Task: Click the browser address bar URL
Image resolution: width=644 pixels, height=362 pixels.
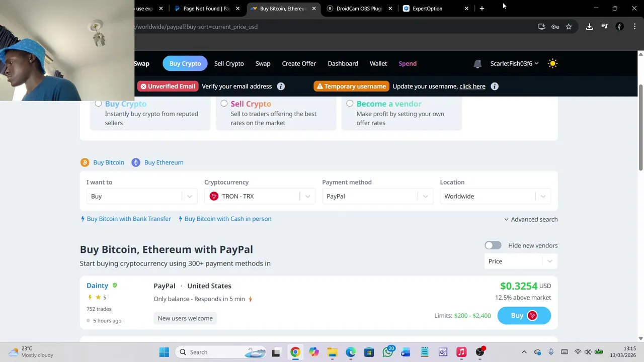Action: coord(197,27)
